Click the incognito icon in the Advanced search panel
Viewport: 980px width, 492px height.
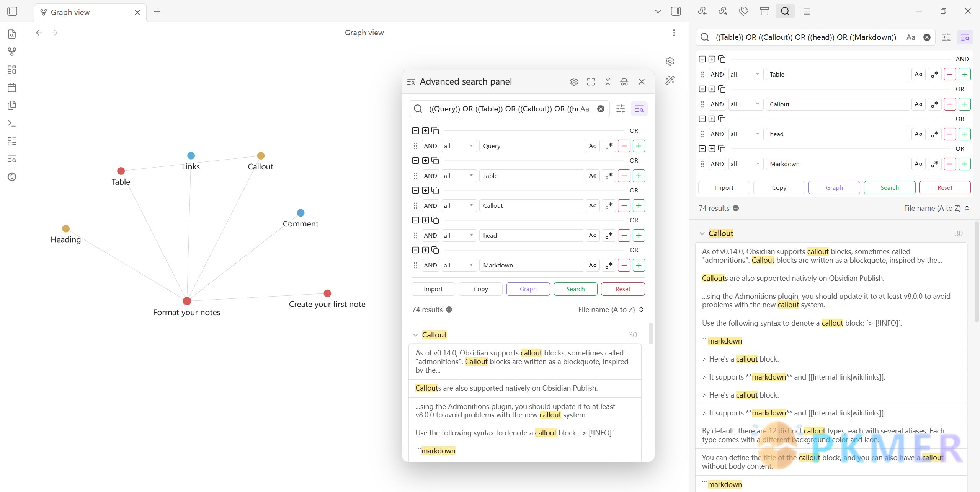pos(624,81)
